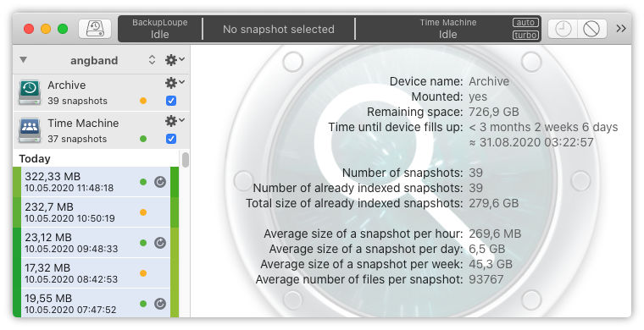Select the 232,7 MB snapshot
The height and width of the screenshot is (330, 644).
point(95,212)
